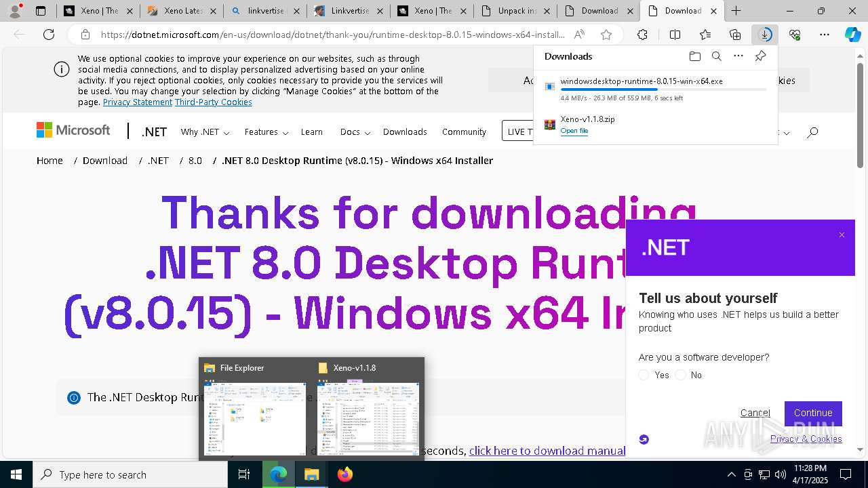The width and height of the screenshot is (868, 488).
Task: Open a new browser tab
Action: pyautogui.click(x=736, y=11)
